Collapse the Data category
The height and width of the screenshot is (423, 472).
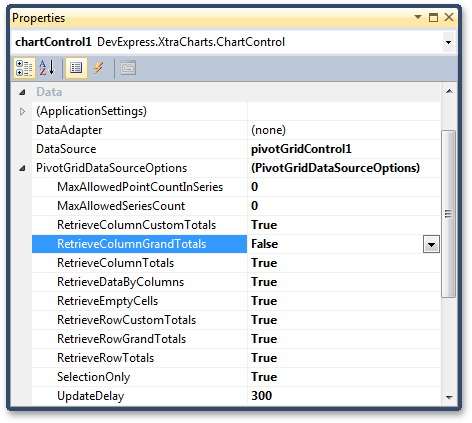22,92
